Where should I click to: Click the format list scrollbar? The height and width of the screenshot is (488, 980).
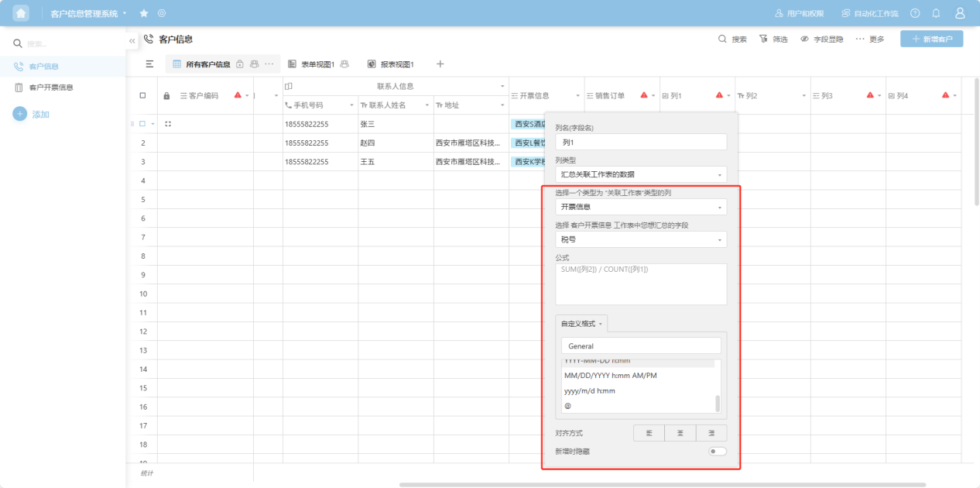[x=717, y=403]
